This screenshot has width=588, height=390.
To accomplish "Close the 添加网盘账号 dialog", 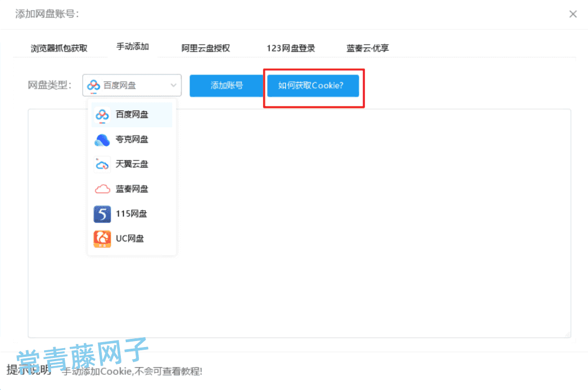I will 573,14.
